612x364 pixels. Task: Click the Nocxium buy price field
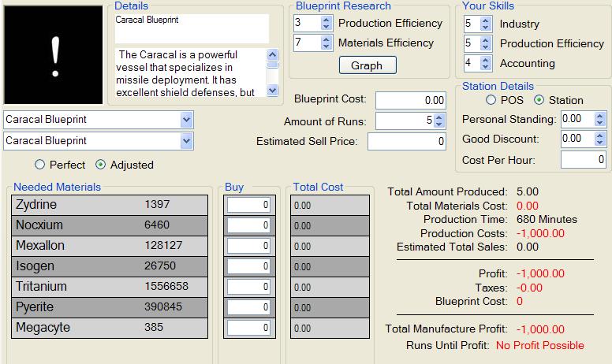[x=248, y=225]
